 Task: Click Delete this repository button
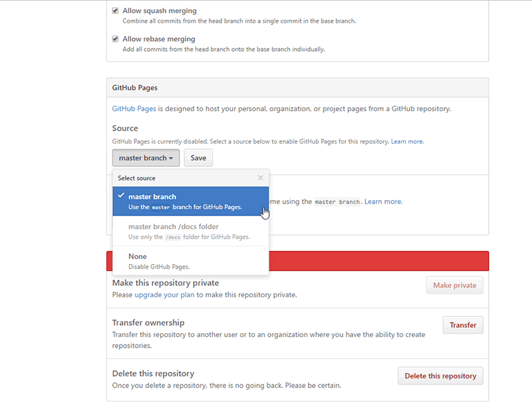pyautogui.click(x=440, y=376)
